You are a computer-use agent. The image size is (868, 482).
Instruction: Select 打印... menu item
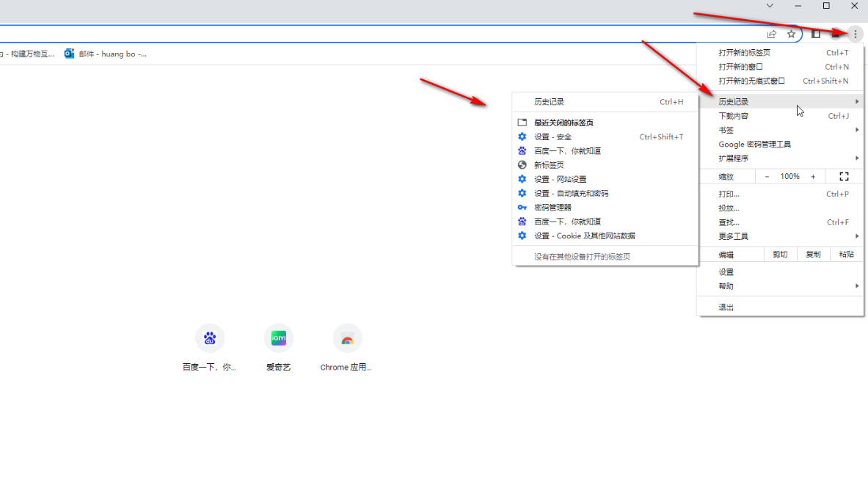coord(781,194)
